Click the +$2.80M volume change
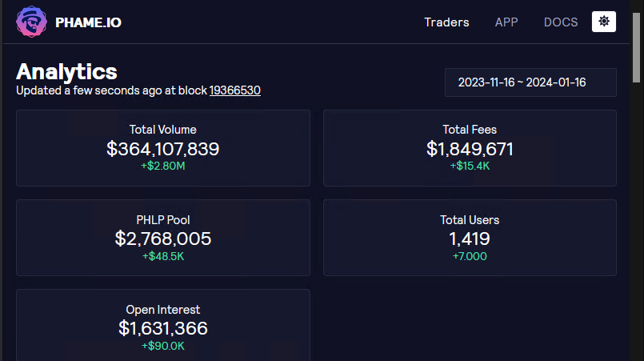The image size is (644, 361). [163, 166]
